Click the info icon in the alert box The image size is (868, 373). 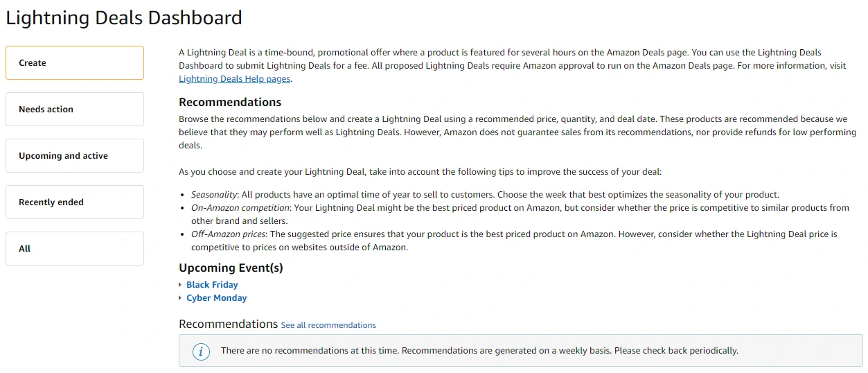point(201,352)
